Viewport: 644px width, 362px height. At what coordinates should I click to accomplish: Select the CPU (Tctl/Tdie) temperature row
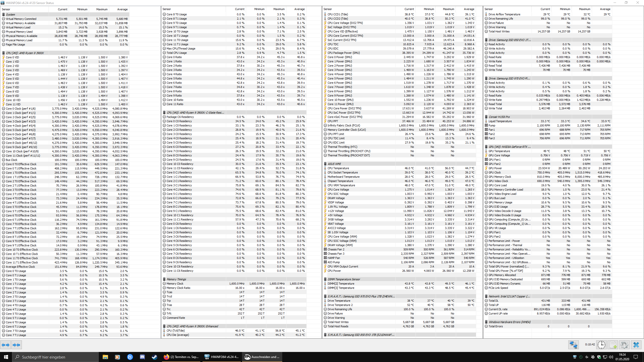click(234, 331)
